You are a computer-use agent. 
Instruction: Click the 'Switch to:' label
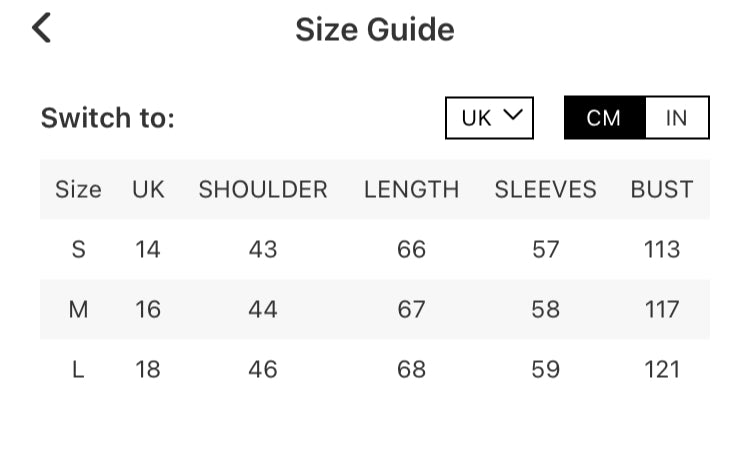pyautogui.click(x=108, y=118)
